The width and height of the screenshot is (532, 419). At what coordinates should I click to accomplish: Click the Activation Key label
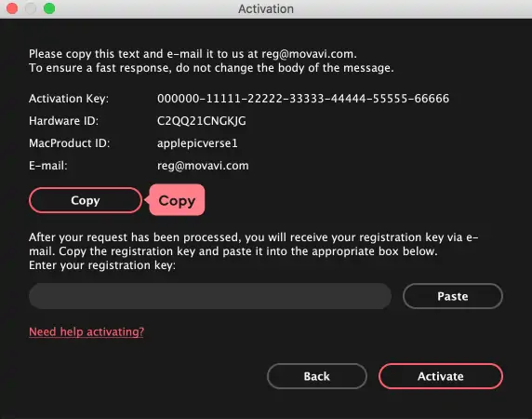(69, 99)
